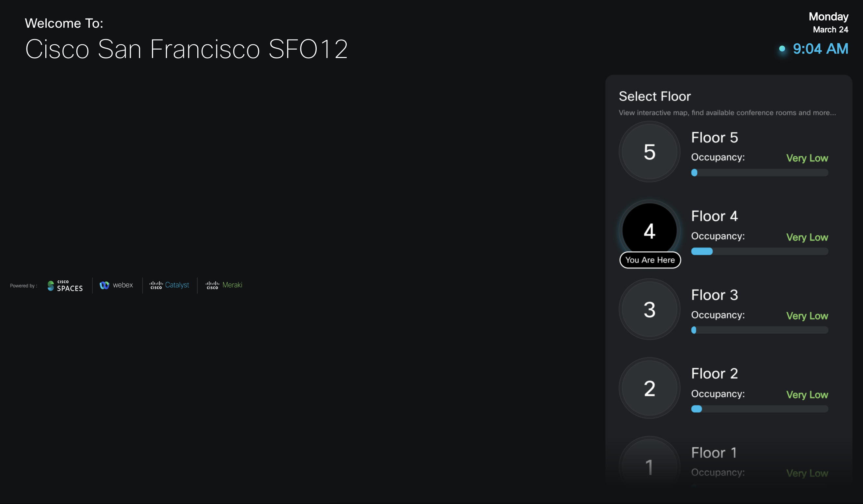Click the Very Low occupancy label for Floor 5

[807, 158]
